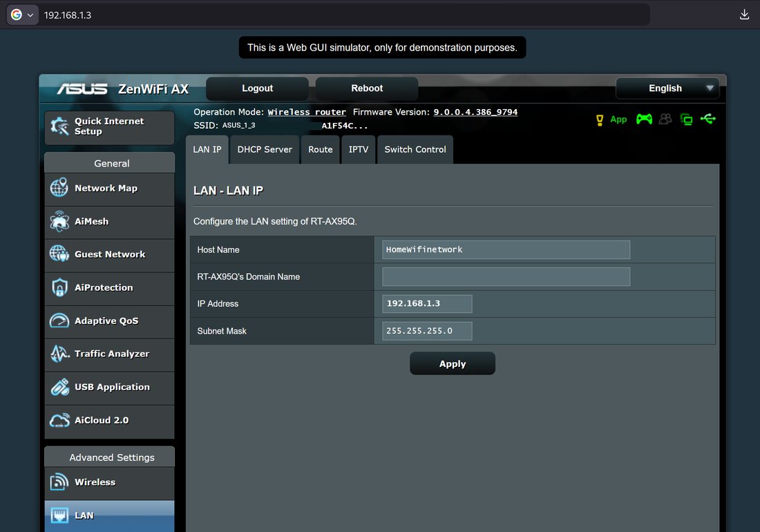Switch to the DHCP Server tab
Image resolution: width=760 pixels, height=532 pixels.
pos(265,149)
